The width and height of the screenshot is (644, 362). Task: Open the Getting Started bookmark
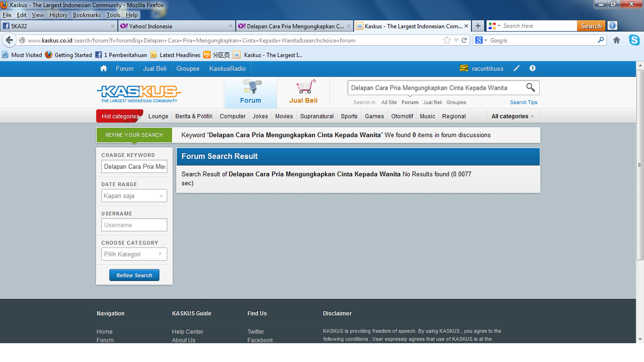68,55
